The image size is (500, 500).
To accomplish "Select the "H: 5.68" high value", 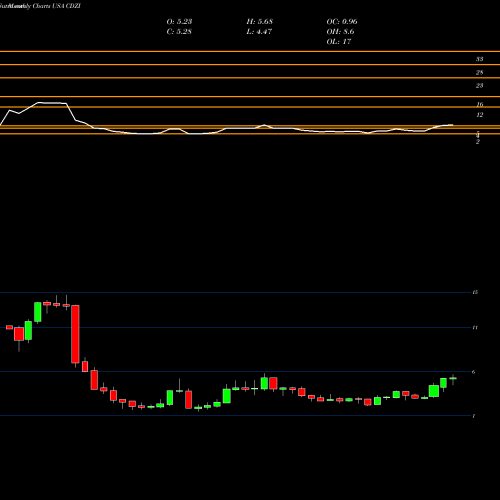I will point(260,22).
